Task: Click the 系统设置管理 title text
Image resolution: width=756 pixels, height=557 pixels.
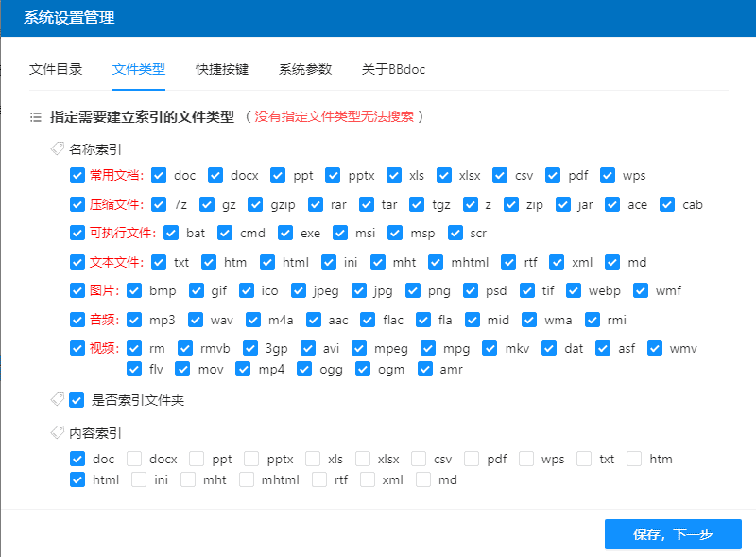Action: (x=69, y=18)
